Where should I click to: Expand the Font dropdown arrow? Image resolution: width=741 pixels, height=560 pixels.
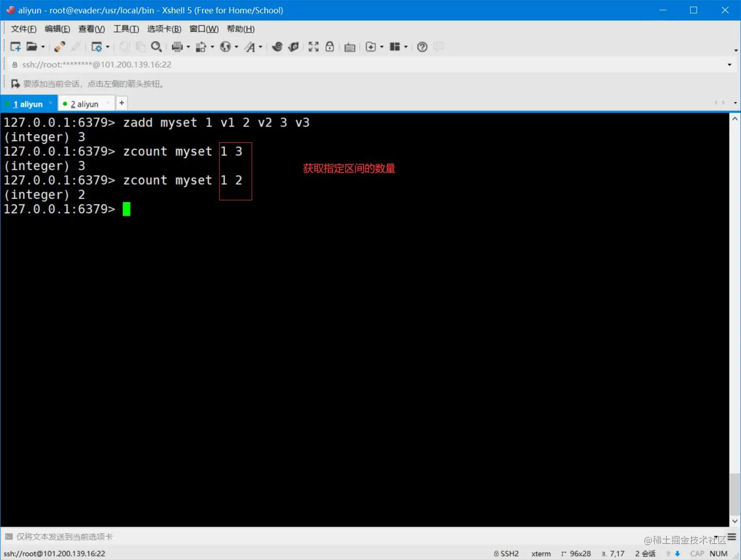[x=260, y=47]
